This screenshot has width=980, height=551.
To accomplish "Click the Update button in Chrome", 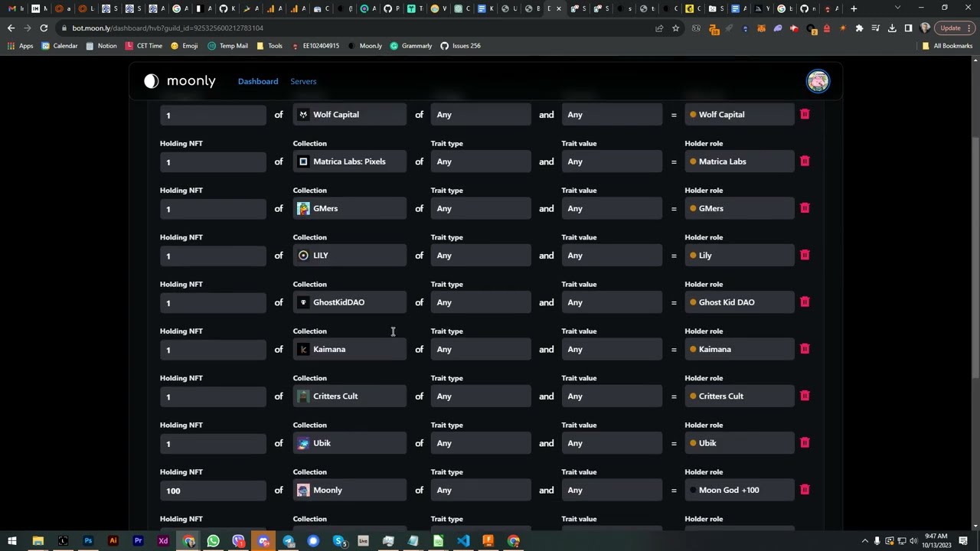I will pos(950,28).
